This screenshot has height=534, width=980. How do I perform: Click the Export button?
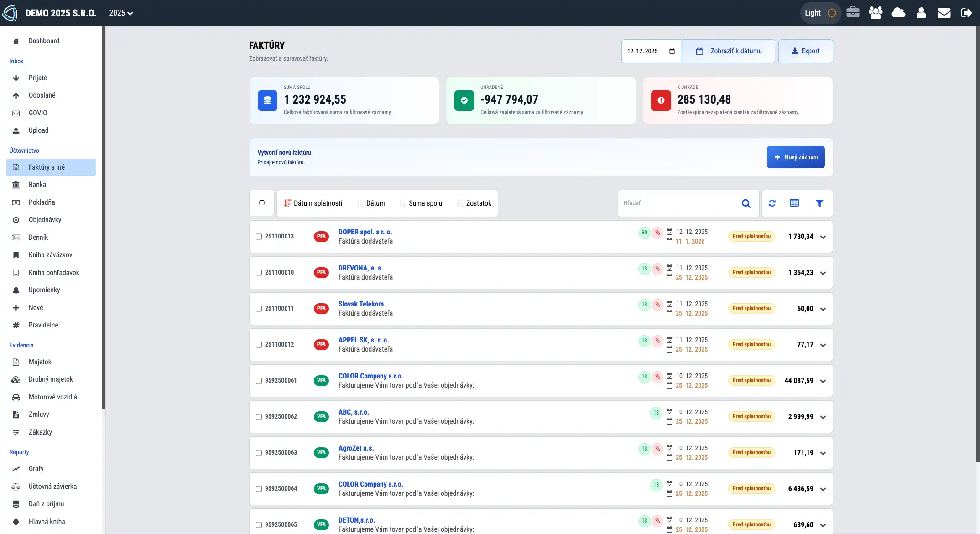pos(805,51)
